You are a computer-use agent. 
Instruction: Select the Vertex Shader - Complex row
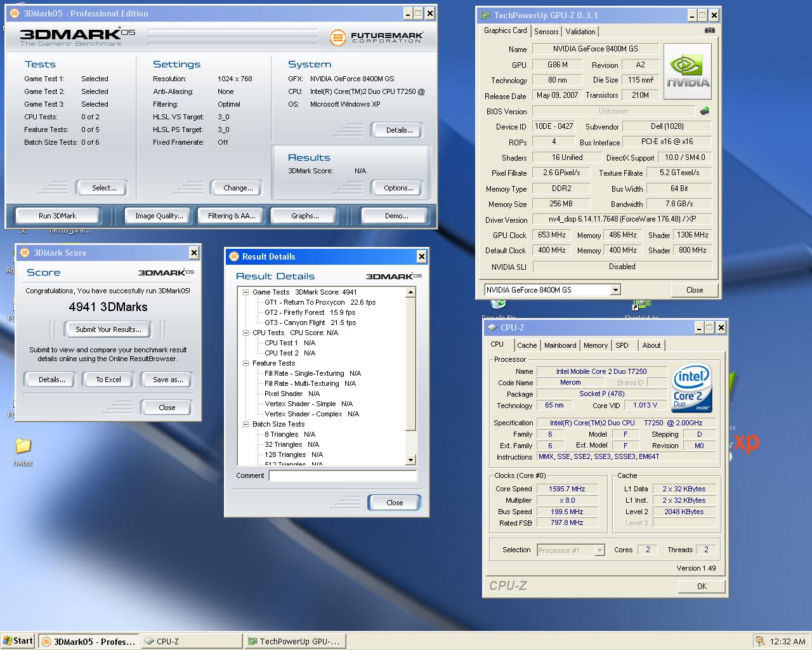311,414
